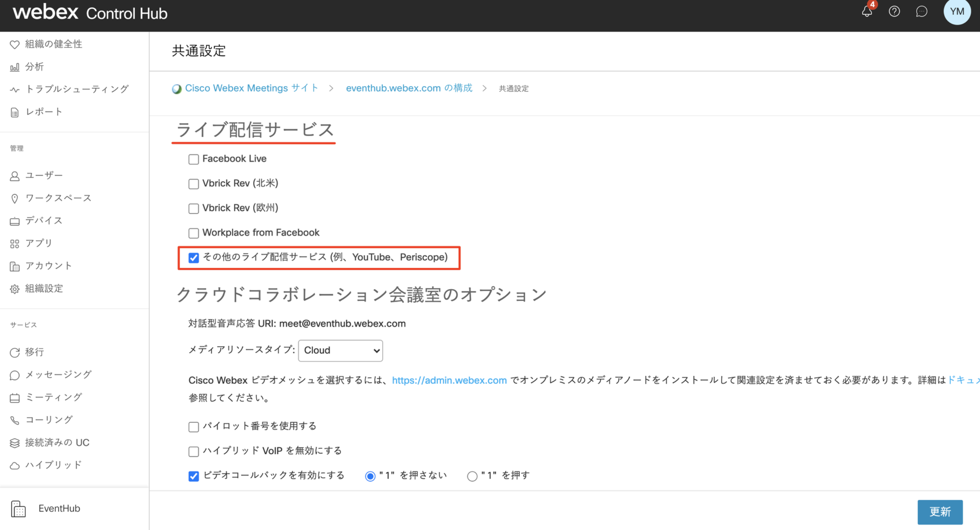
Task: Enable the Facebook Live checkbox
Action: click(x=194, y=159)
